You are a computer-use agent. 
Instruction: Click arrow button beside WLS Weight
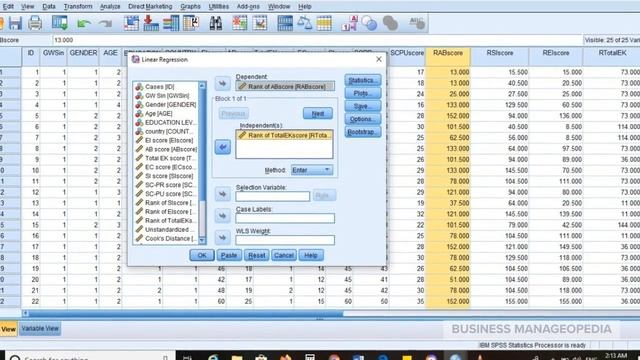[222, 238]
